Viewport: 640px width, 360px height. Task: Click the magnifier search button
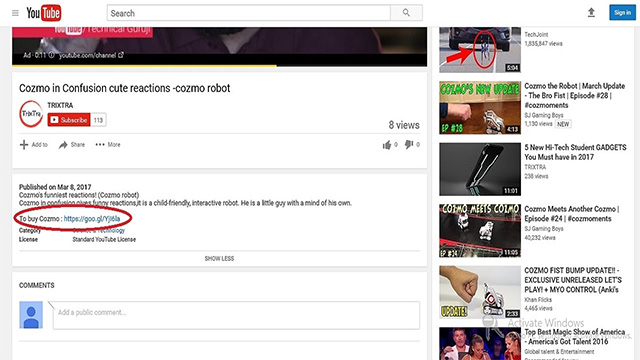pos(406,13)
